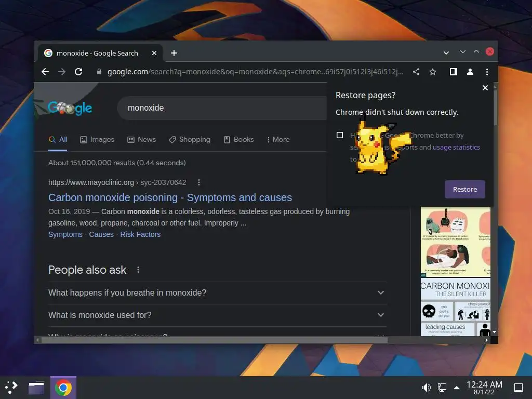Screen dimensions: 532x399
Task: Dismiss the Restore pages popup
Action: (485, 88)
